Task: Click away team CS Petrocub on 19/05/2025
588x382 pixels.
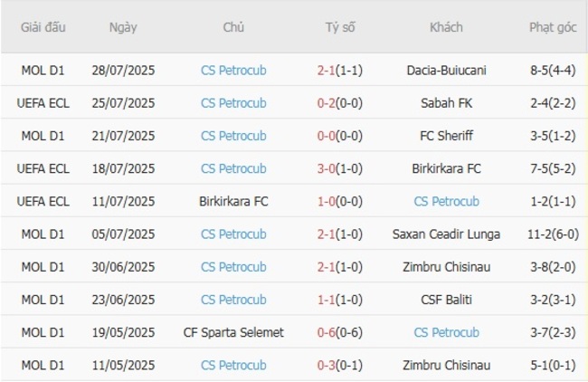Action: [x=446, y=332]
